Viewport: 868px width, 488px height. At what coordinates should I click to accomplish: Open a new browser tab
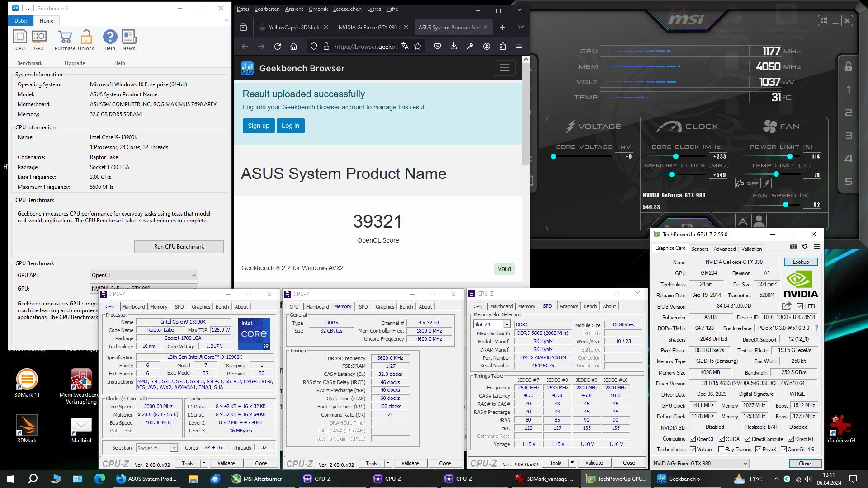click(x=502, y=27)
